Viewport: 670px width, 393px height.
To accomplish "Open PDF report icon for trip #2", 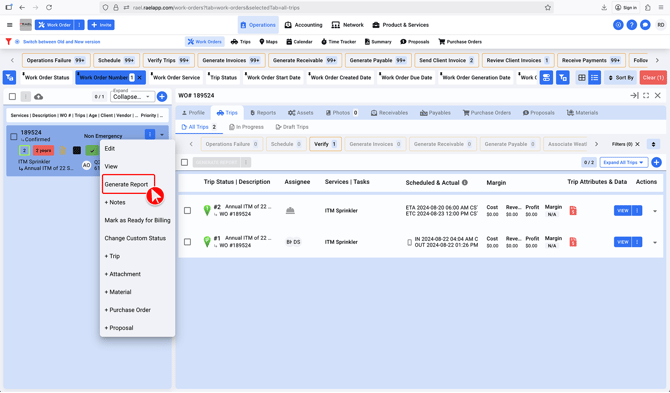I will click(x=573, y=210).
